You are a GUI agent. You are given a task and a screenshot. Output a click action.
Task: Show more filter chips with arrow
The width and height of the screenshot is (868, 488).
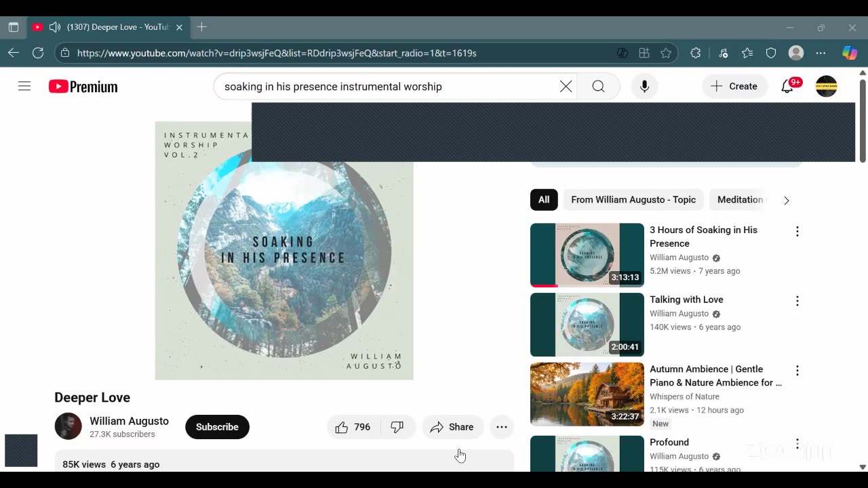786,200
